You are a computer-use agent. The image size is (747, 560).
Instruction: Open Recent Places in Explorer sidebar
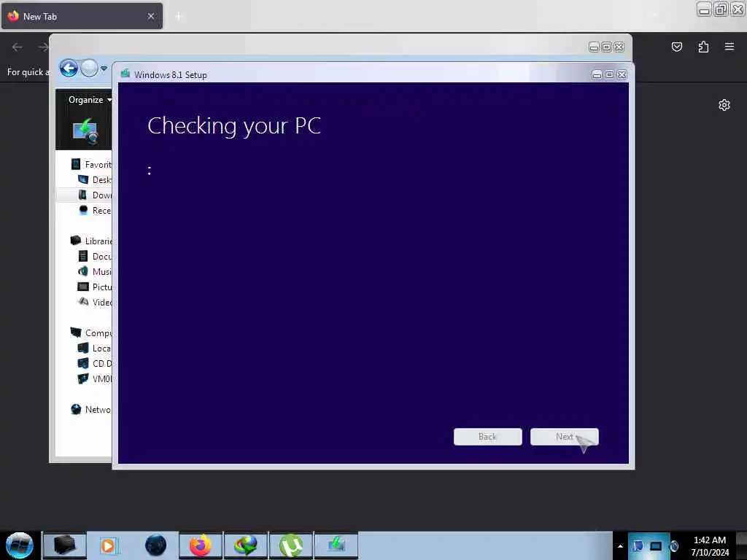tap(101, 210)
